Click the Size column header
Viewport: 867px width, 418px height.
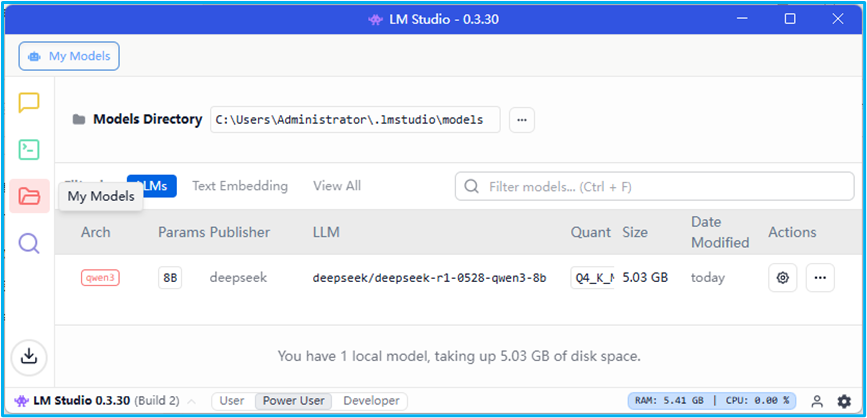pos(635,232)
